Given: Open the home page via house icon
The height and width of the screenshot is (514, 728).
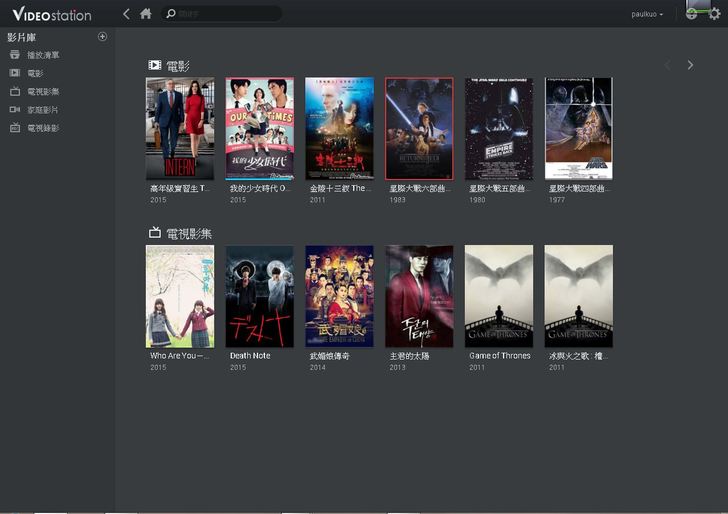Looking at the screenshot, I should tap(146, 13).
